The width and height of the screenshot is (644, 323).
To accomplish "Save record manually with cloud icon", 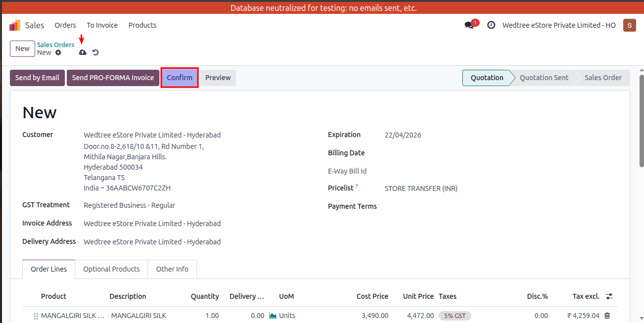I will [x=83, y=52].
